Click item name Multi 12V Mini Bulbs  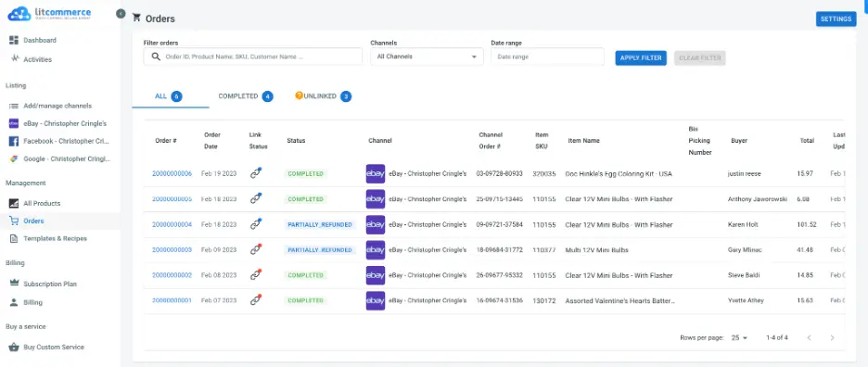click(597, 250)
